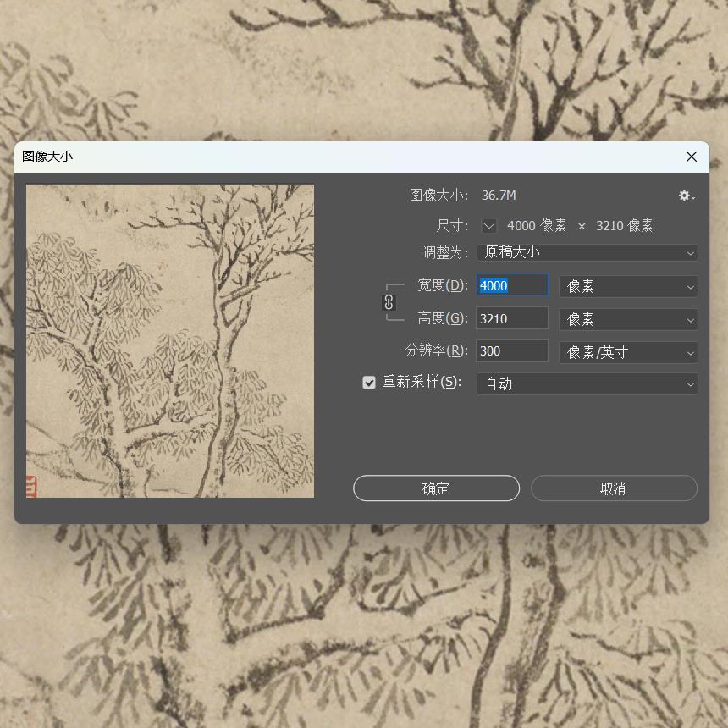728x728 pixels.
Task: Click the 调整为 label
Action: (x=444, y=253)
